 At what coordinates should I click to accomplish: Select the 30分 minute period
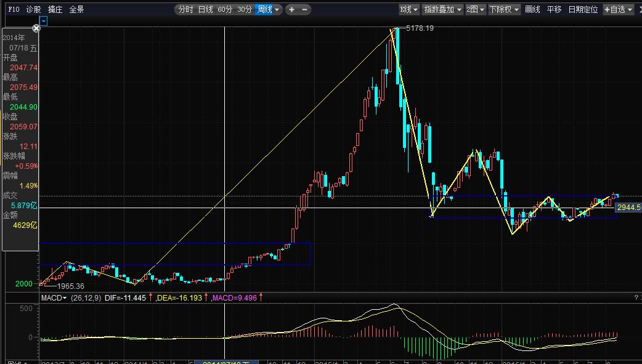point(245,9)
